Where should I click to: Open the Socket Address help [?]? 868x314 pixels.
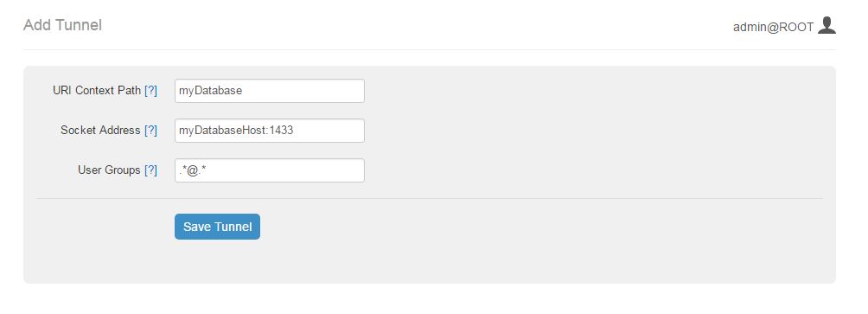[150, 131]
